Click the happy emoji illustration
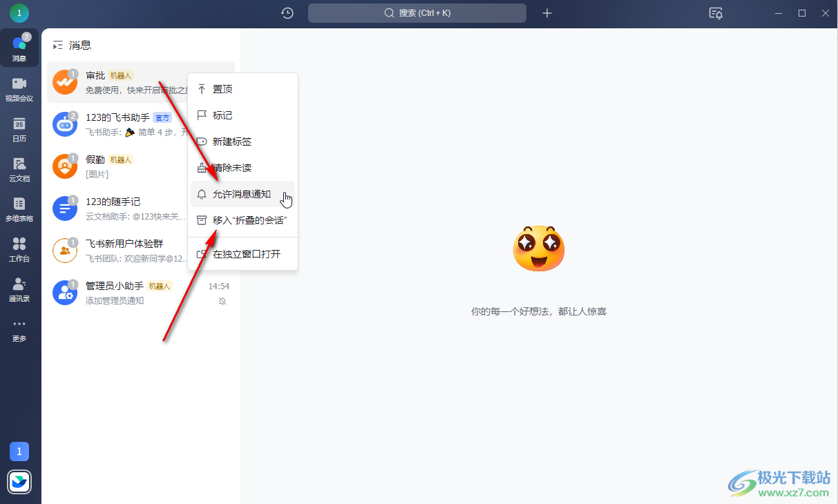 click(539, 249)
